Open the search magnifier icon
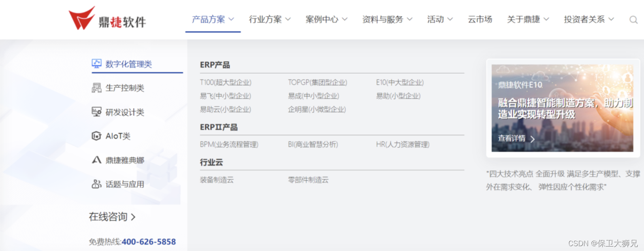 tap(633, 19)
